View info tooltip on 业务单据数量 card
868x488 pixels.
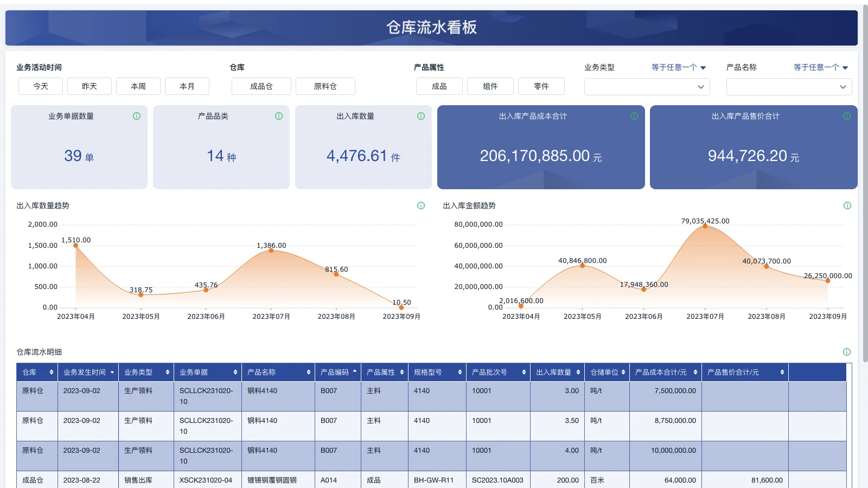tap(137, 115)
